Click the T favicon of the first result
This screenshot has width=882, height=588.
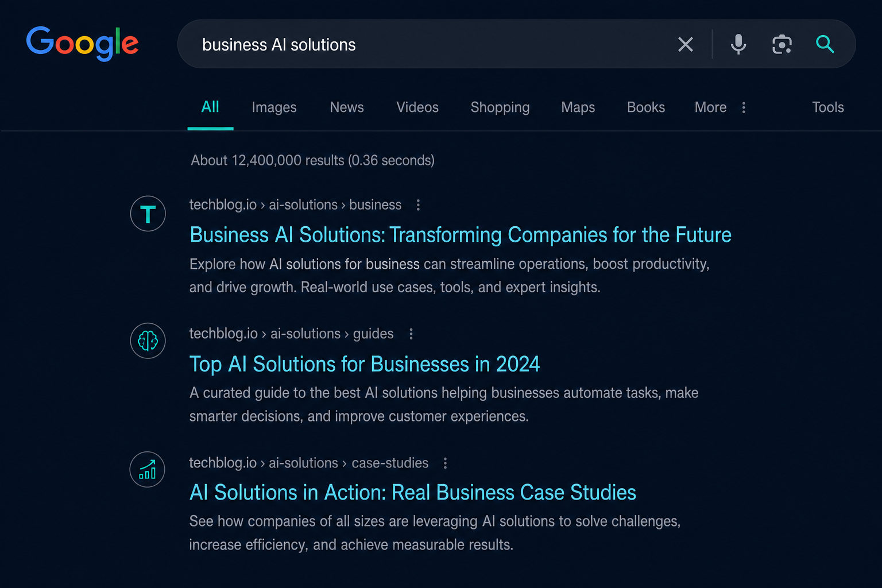[148, 214]
